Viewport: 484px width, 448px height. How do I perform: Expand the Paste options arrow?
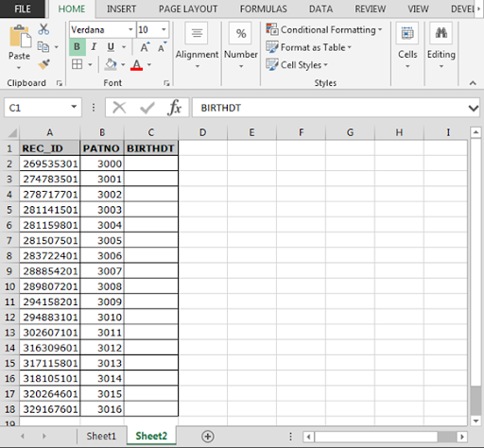pos(19,67)
